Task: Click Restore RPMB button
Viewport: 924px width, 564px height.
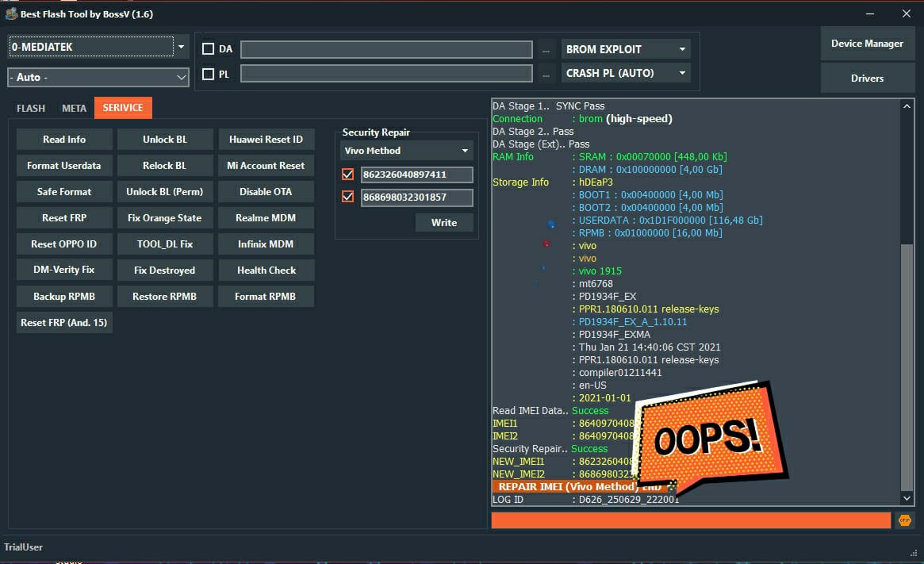Action: (x=165, y=297)
